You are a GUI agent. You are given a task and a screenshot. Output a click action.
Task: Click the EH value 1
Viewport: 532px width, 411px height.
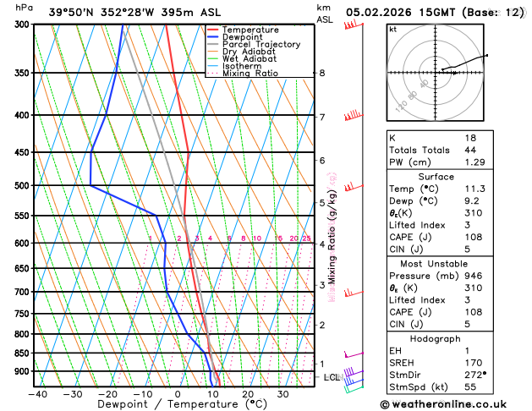pyautogui.click(x=467, y=351)
